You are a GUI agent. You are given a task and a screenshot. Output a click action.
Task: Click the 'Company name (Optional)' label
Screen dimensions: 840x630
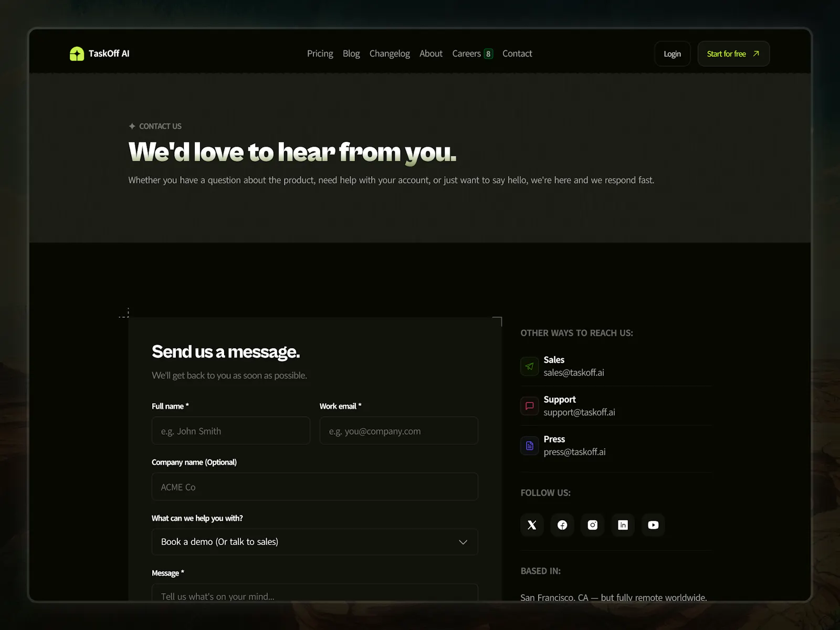(194, 463)
